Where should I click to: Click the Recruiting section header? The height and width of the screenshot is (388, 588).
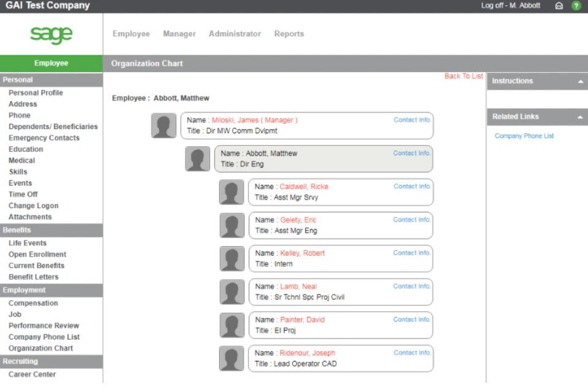(22, 361)
